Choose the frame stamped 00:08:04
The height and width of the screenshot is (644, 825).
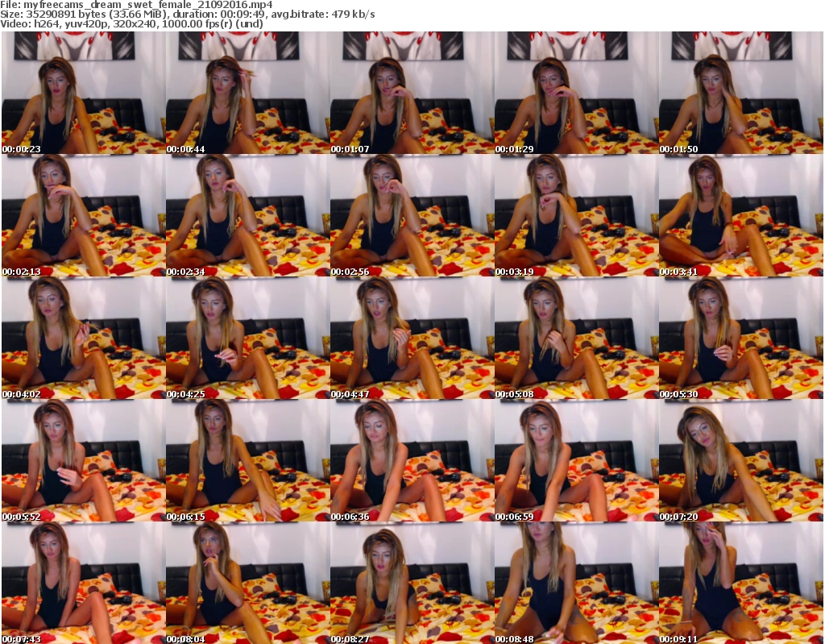[248, 583]
